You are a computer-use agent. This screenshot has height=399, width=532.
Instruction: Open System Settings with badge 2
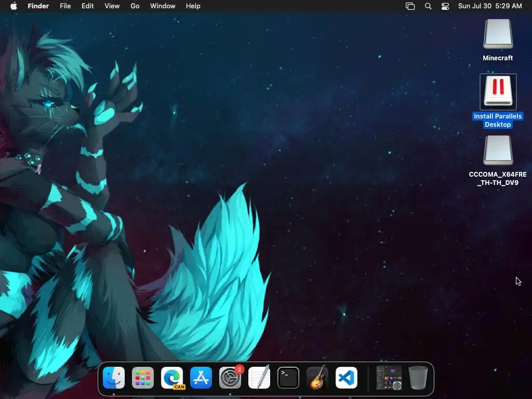230,378
